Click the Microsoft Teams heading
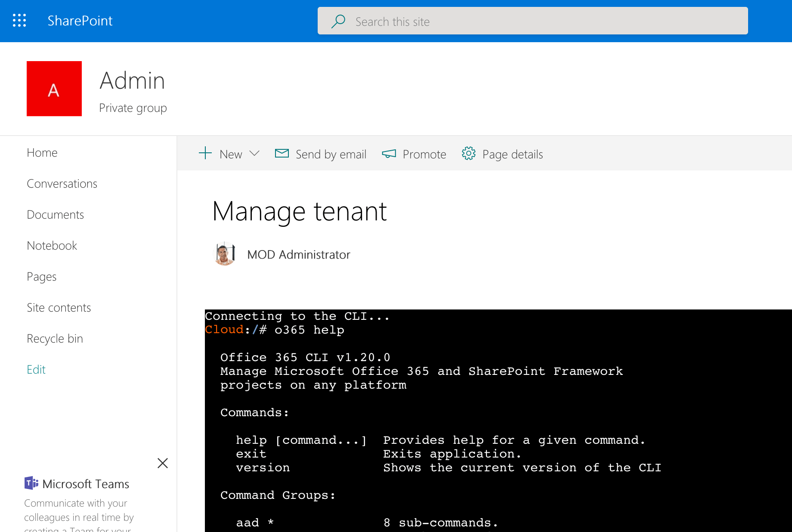 click(86, 484)
